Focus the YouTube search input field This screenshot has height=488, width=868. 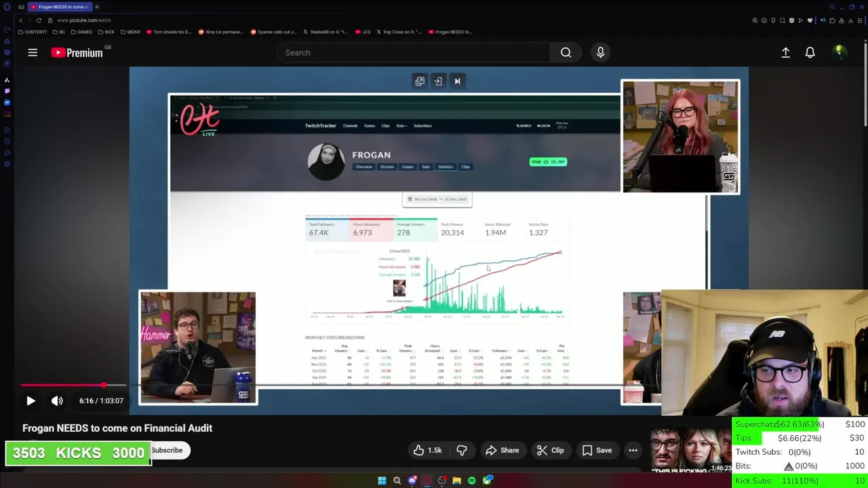(414, 52)
